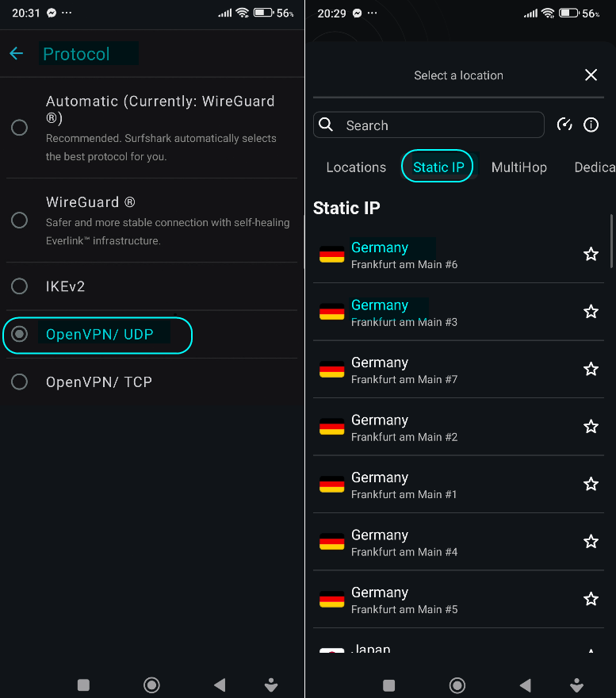
Task: Tap back triangle on Protocol screen
Action: click(x=220, y=685)
